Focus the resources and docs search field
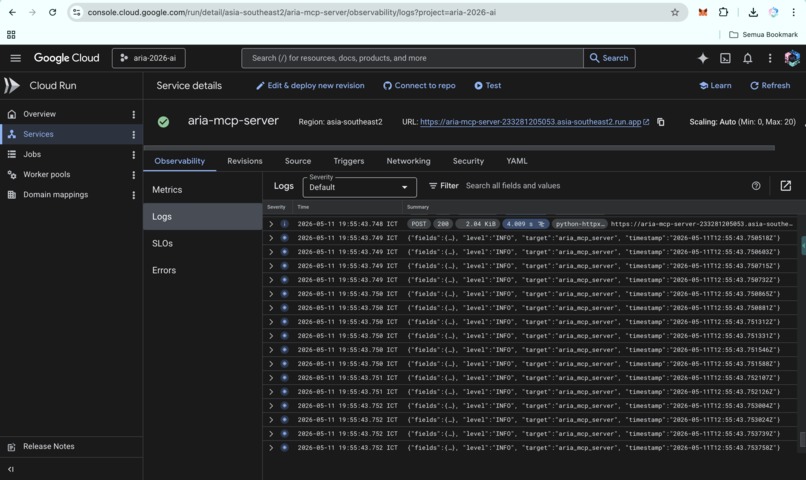This screenshot has width=806, height=480. 412,58
